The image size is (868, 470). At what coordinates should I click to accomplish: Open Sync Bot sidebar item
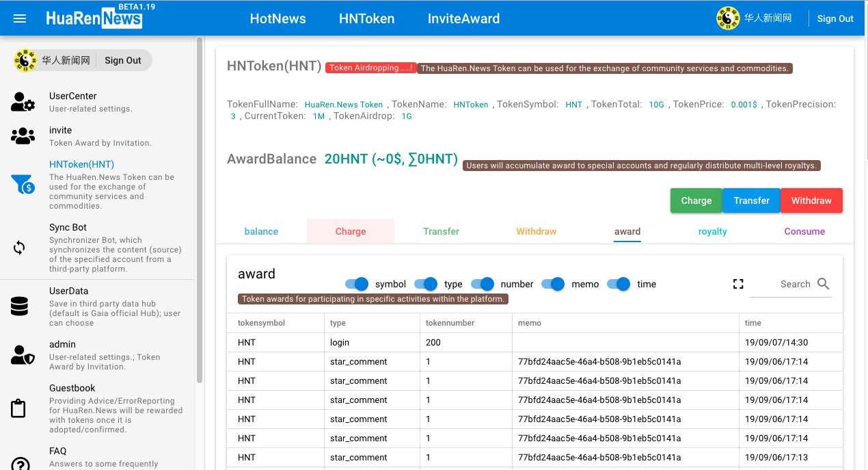point(98,248)
